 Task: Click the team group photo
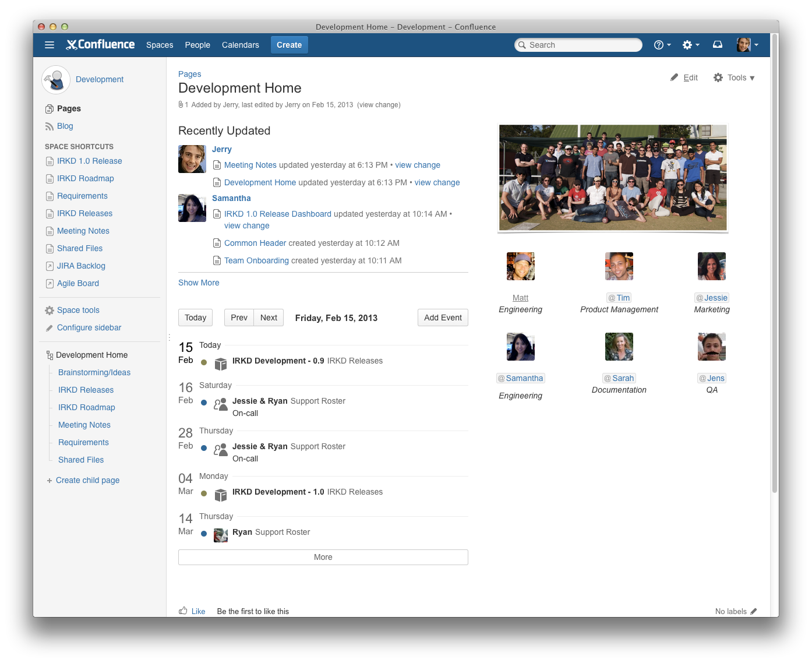click(612, 178)
